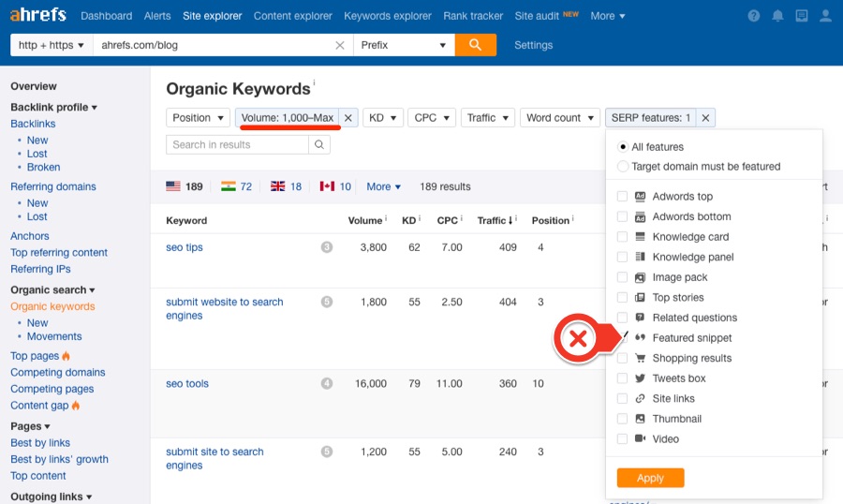
Task: Click SERP features badge for seo tools
Action: tap(327, 383)
